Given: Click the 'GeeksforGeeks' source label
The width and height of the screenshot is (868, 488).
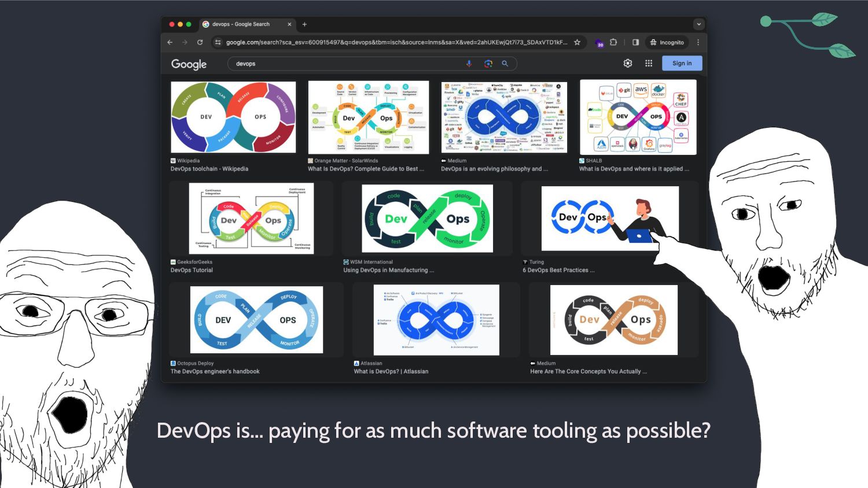Looking at the screenshot, I should pyautogui.click(x=194, y=262).
